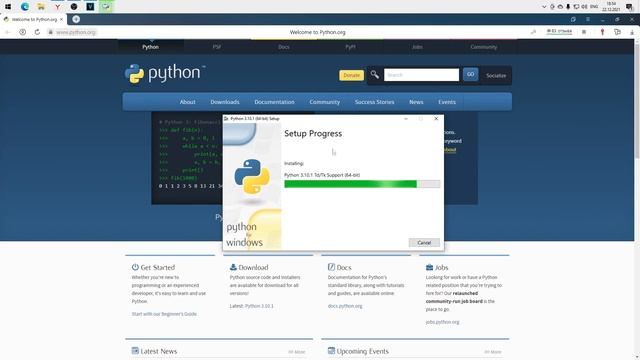Open the browser hamburger menu in title bar

588,19
